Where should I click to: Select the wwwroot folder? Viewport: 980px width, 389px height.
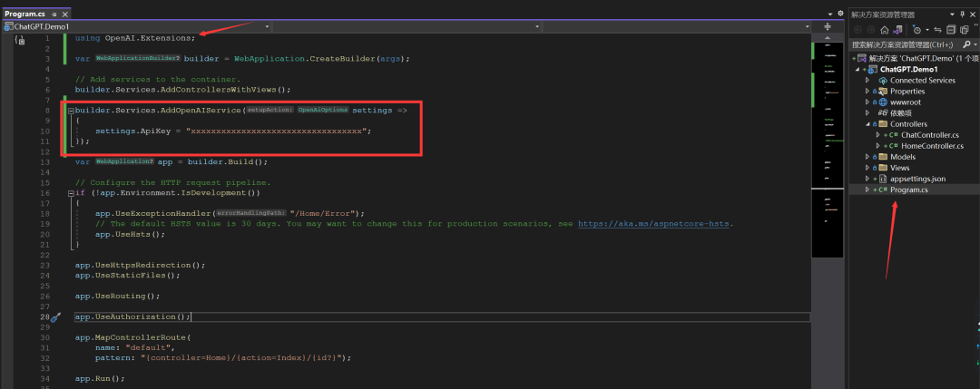tap(905, 102)
